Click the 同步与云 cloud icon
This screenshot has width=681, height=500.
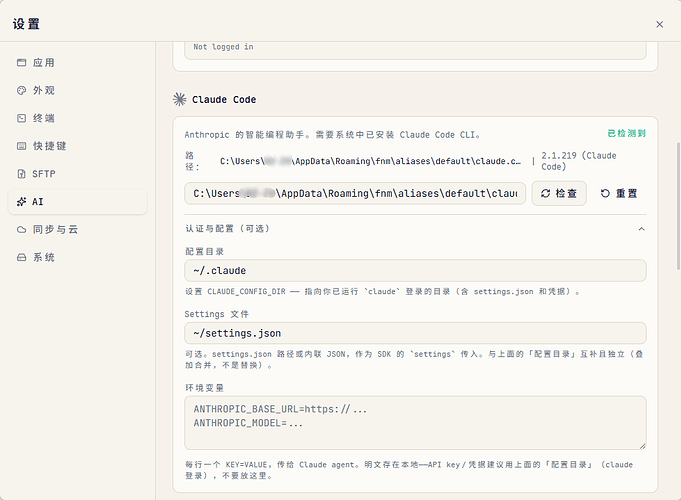[x=21, y=229]
